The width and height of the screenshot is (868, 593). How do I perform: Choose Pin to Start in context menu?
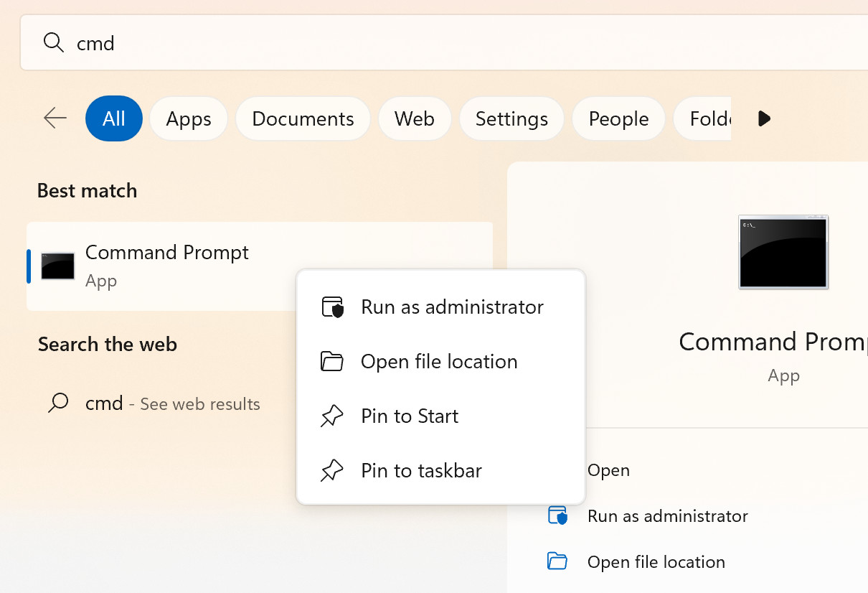tap(441, 416)
